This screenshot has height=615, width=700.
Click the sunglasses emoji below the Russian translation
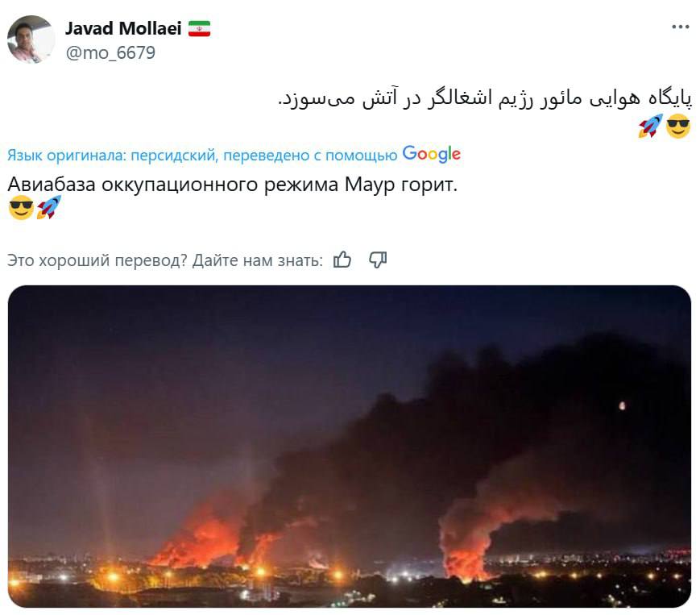pyautogui.click(x=21, y=208)
